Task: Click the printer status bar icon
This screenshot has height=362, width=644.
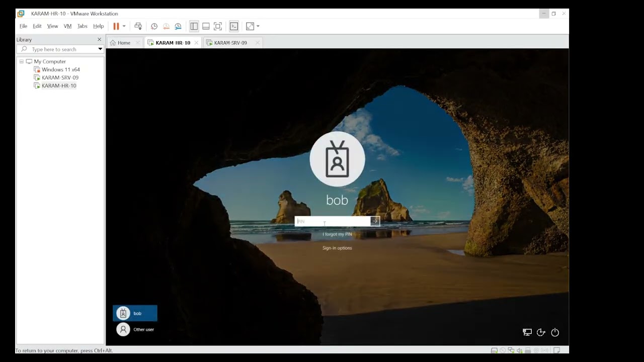Action: (528, 350)
